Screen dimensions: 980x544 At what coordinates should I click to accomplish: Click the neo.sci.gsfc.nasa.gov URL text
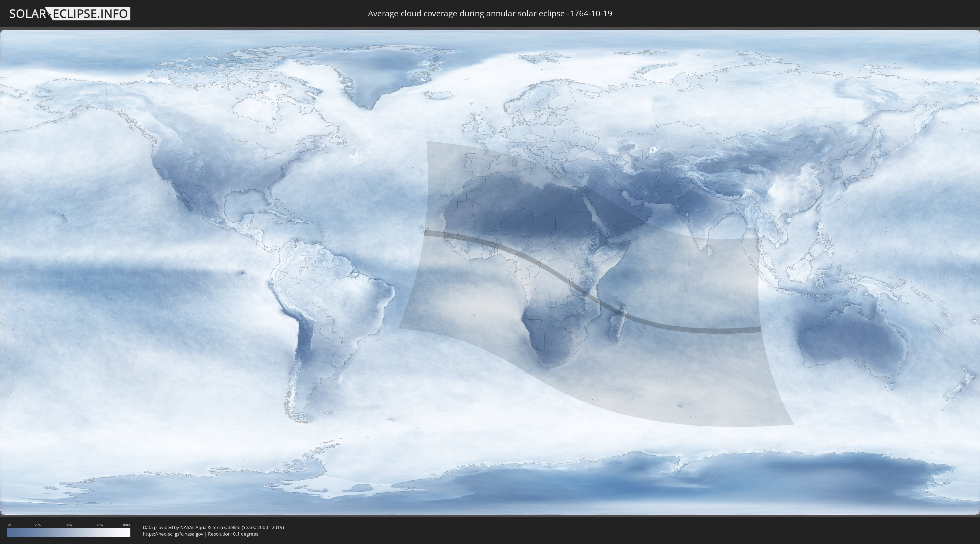click(173, 534)
